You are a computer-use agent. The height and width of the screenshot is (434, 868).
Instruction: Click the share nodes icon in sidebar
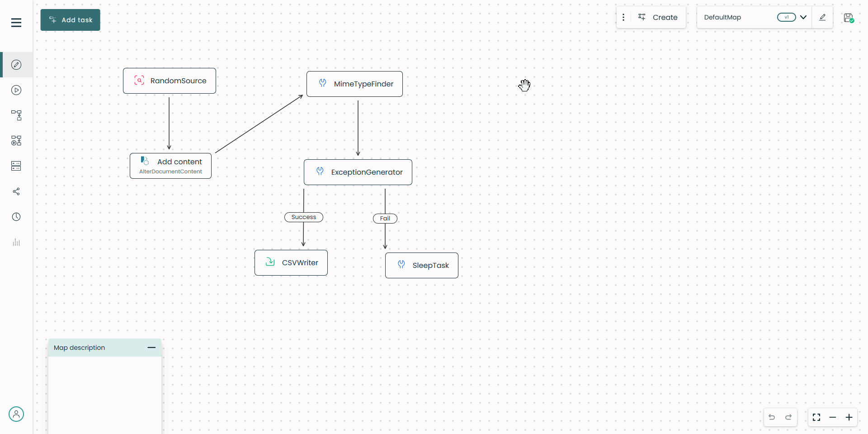16,191
